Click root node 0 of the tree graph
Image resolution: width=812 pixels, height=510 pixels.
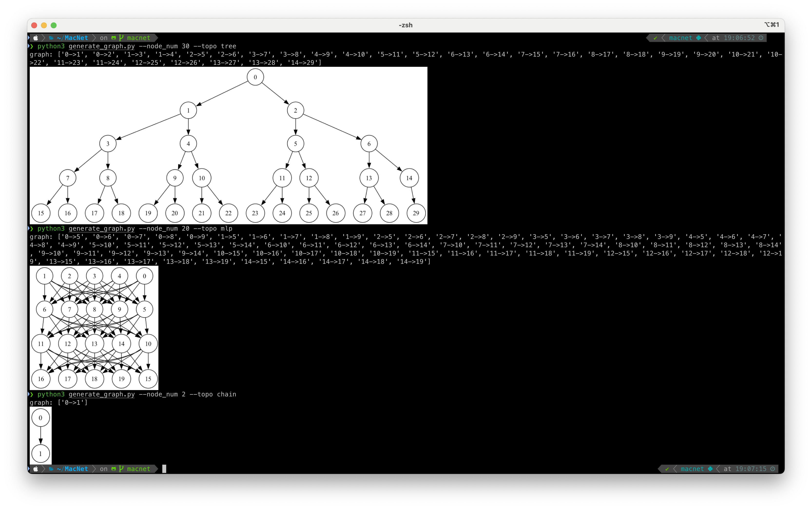255,77
